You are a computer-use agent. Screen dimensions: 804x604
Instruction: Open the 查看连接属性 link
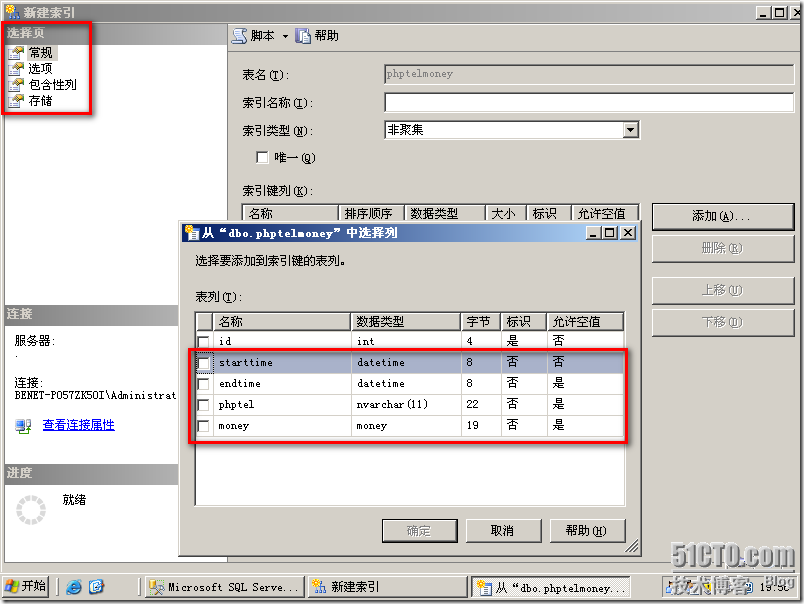coord(78,425)
